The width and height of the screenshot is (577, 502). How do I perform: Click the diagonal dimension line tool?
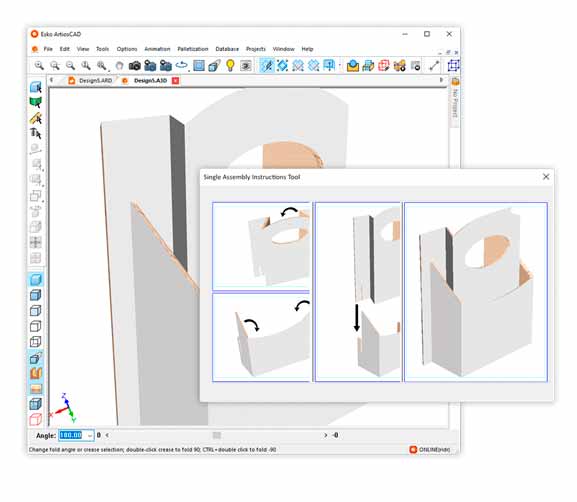(x=434, y=66)
